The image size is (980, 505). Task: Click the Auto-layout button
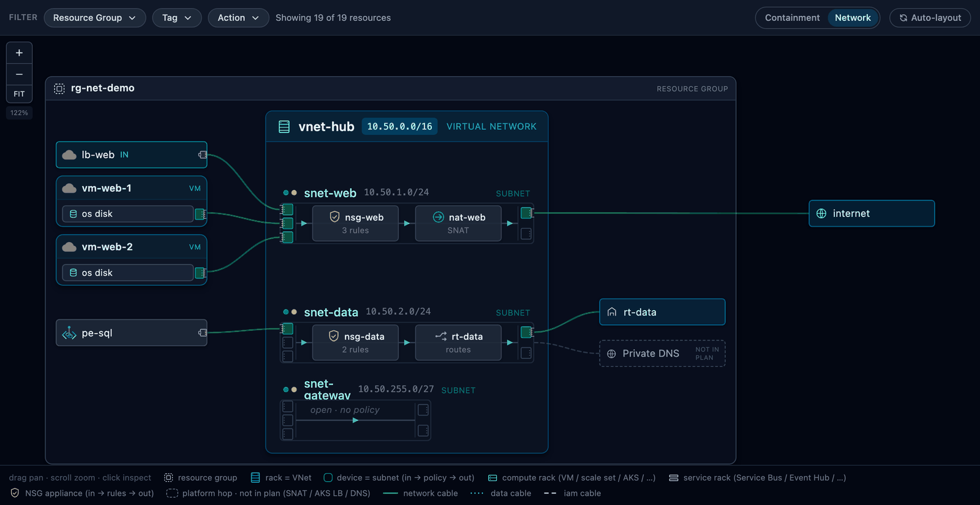click(930, 18)
